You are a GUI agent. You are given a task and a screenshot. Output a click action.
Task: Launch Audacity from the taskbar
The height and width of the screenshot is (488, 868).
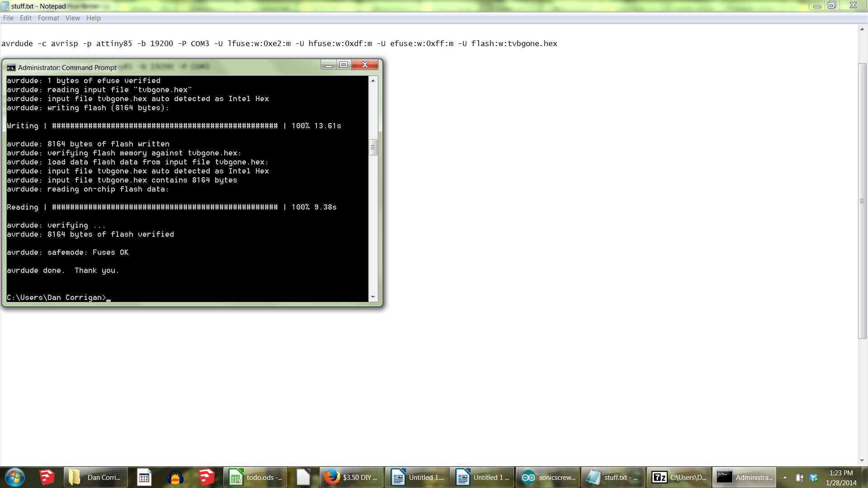(x=175, y=477)
